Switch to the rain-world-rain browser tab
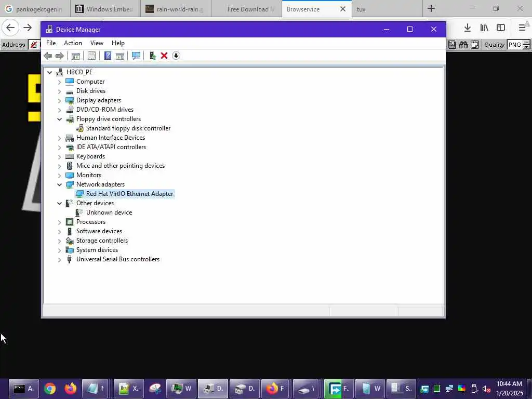This screenshot has height=399, width=532. (x=176, y=9)
